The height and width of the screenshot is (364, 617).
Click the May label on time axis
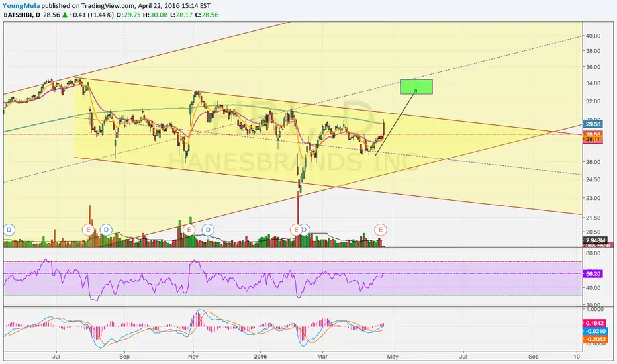pos(393,357)
